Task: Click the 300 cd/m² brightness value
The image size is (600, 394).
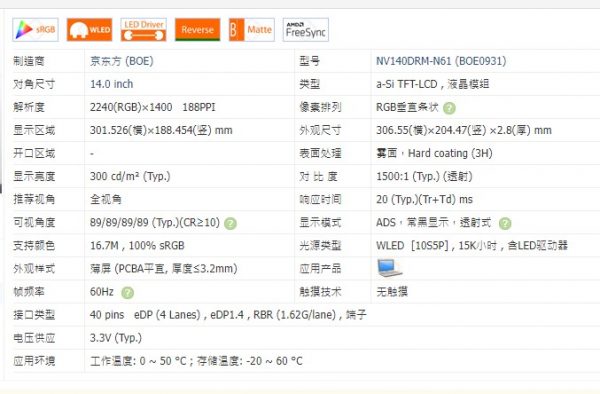Action: [130, 176]
